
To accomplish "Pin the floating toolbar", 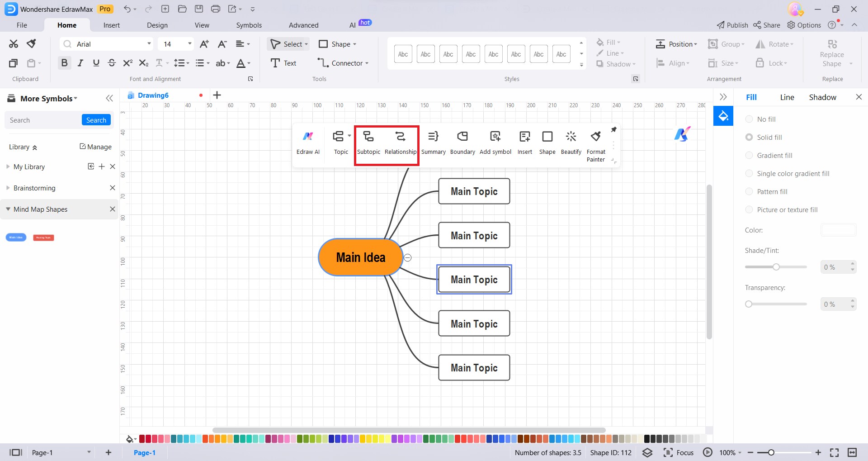I will click(613, 129).
